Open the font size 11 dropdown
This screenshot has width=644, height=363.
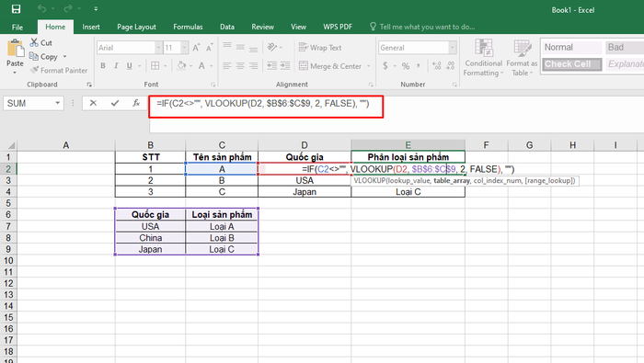coord(184,48)
